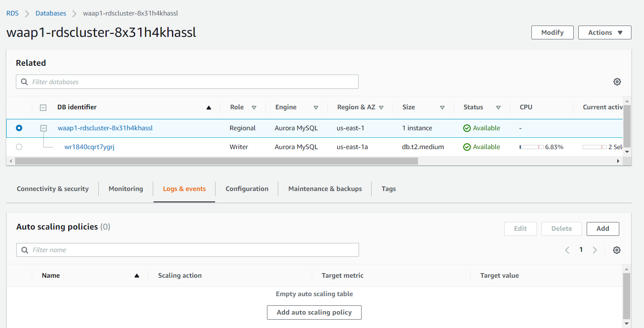Sort auto scaling policies by Name
The height and width of the screenshot is (328, 644).
point(136,276)
